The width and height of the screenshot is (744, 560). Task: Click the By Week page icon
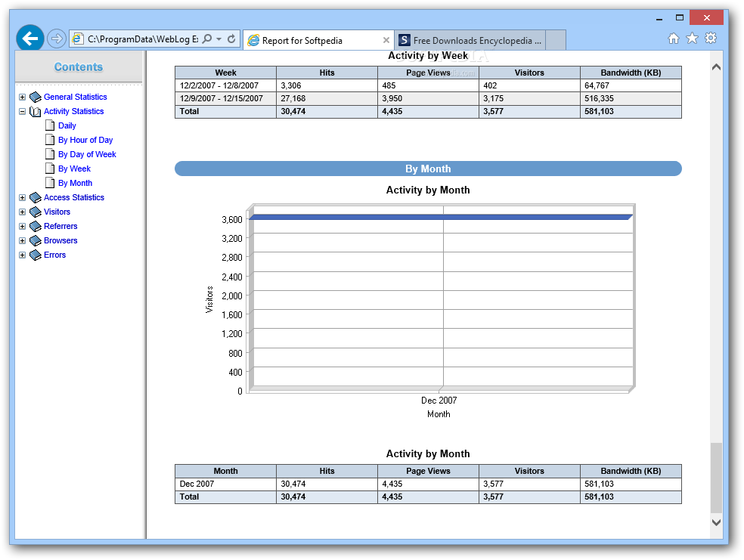click(x=50, y=169)
